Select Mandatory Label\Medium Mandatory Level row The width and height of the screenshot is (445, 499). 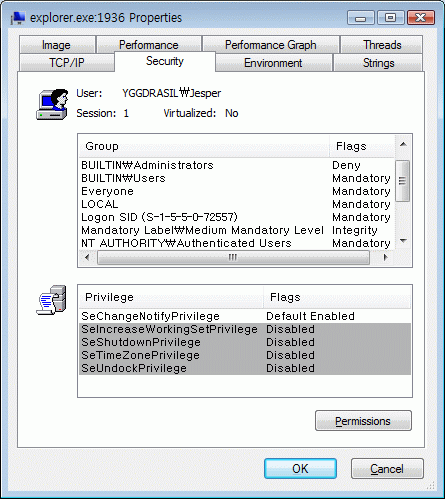pyautogui.click(x=237, y=230)
